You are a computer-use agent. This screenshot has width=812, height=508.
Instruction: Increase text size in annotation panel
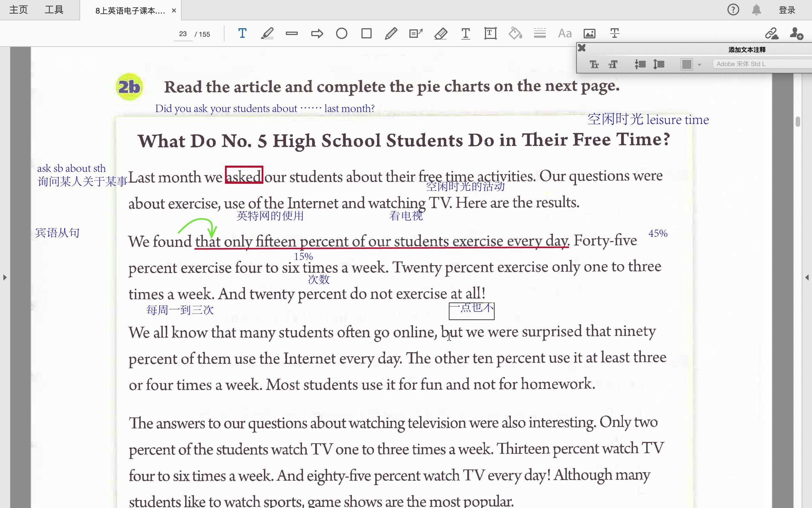(x=613, y=64)
